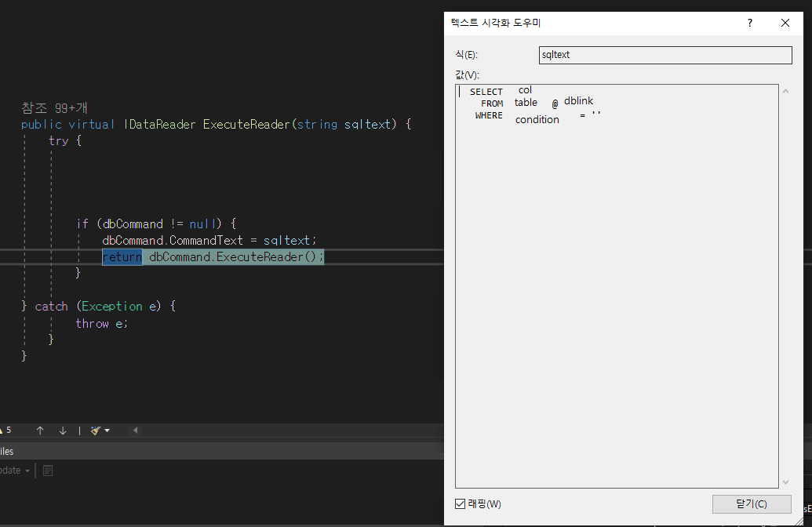The image size is (812, 527).
Task: Click the word condition in the SQL text
Action: click(537, 119)
